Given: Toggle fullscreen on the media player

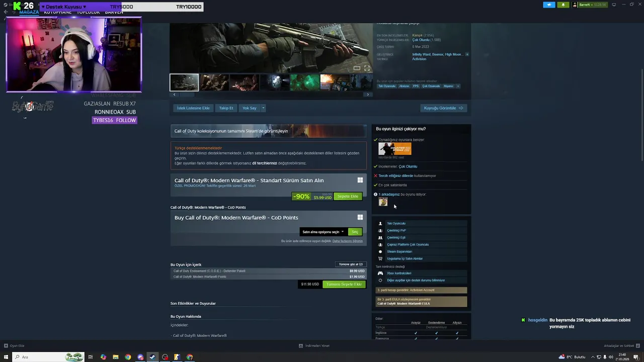Looking at the screenshot, I should 367,68.
